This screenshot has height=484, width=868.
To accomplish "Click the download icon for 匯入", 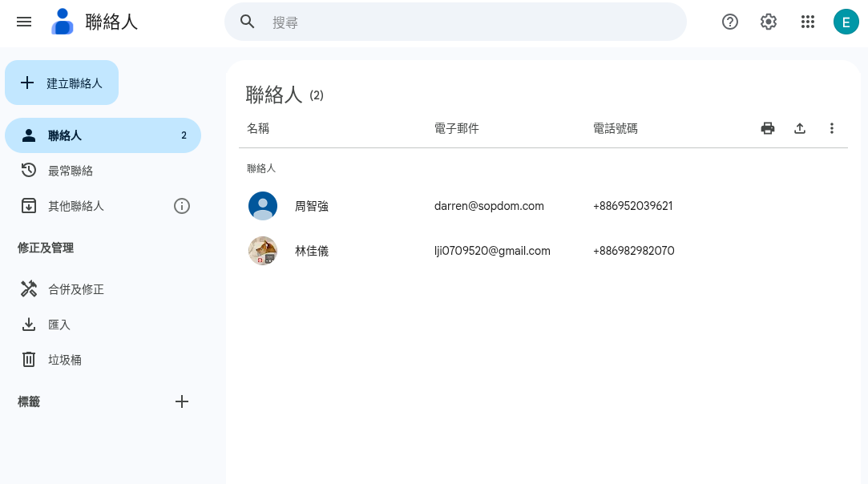I will 29,324.
